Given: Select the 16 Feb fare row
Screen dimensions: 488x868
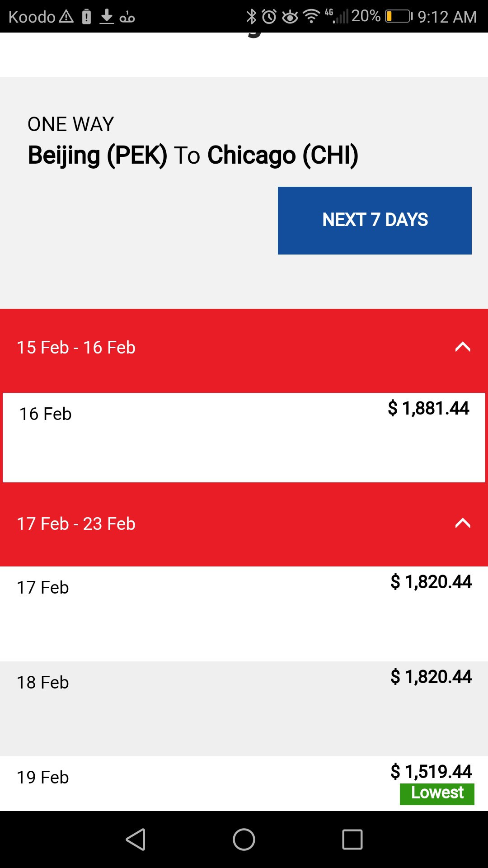Looking at the screenshot, I should [x=244, y=437].
